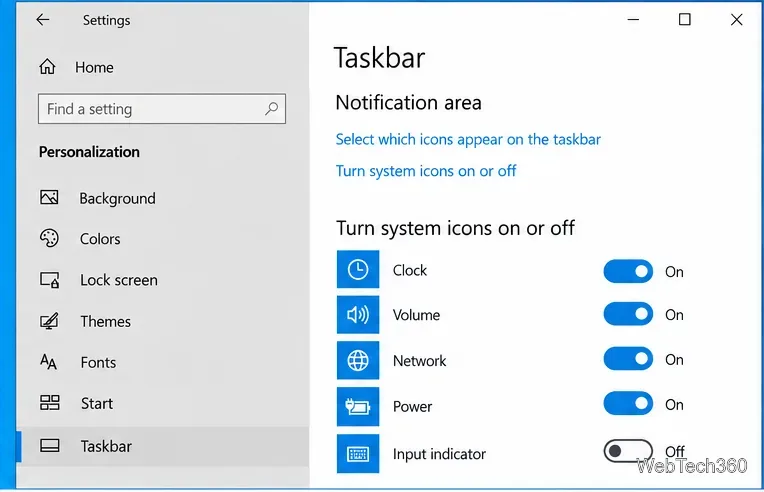Close the Settings window

pos(736,19)
